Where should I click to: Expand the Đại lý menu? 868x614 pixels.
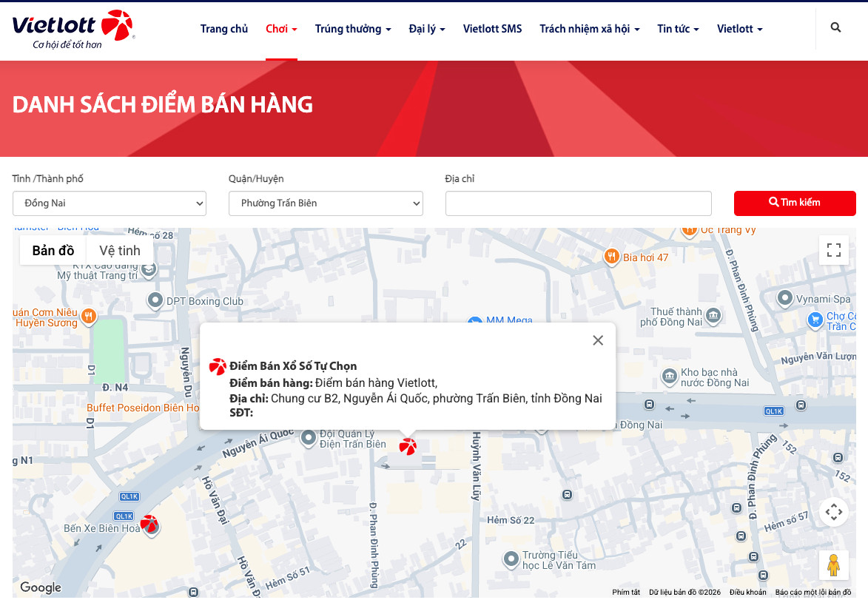[x=427, y=29]
